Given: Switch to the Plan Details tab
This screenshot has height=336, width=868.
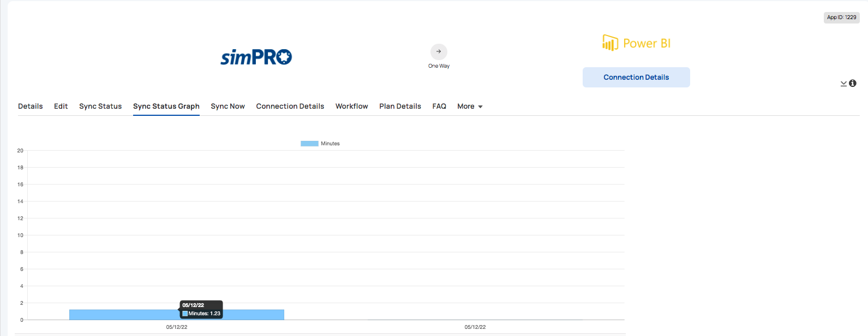Looking at the screenshot, I should click(x=400, y=106).
